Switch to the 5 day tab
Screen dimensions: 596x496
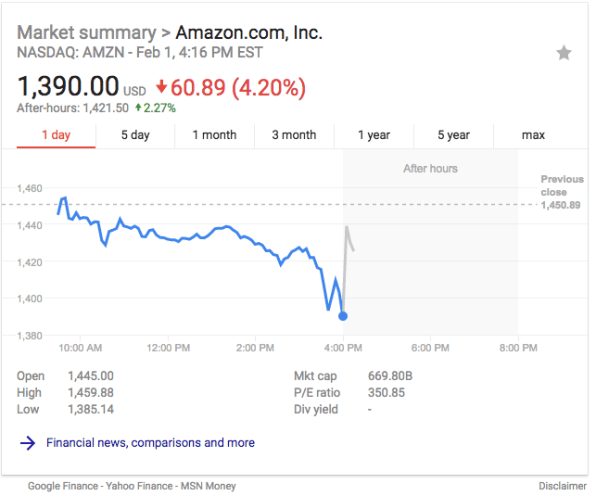click(x=135, y=136)
